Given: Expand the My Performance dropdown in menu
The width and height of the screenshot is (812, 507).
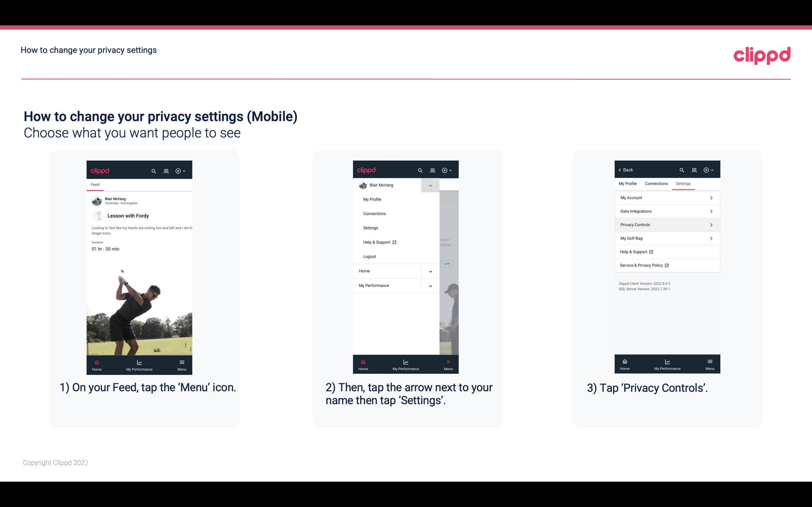Looking at the screenshot, I should (431, 286).
